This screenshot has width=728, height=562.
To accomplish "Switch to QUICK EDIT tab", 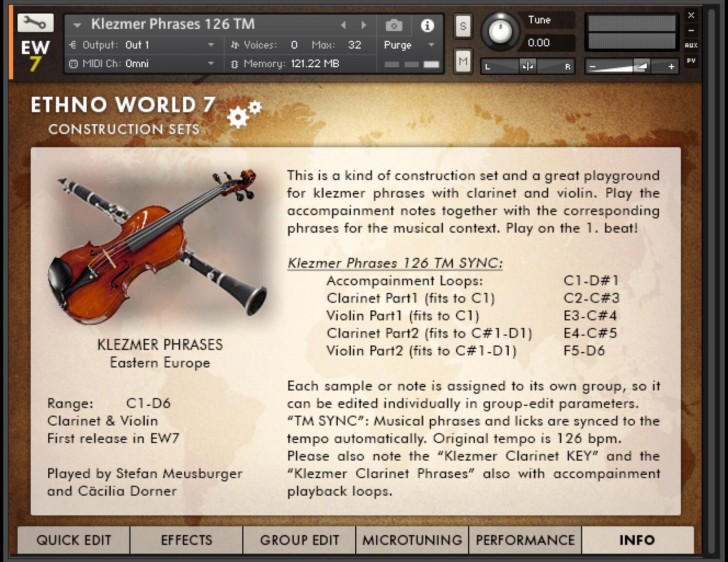I will point(74,540).
